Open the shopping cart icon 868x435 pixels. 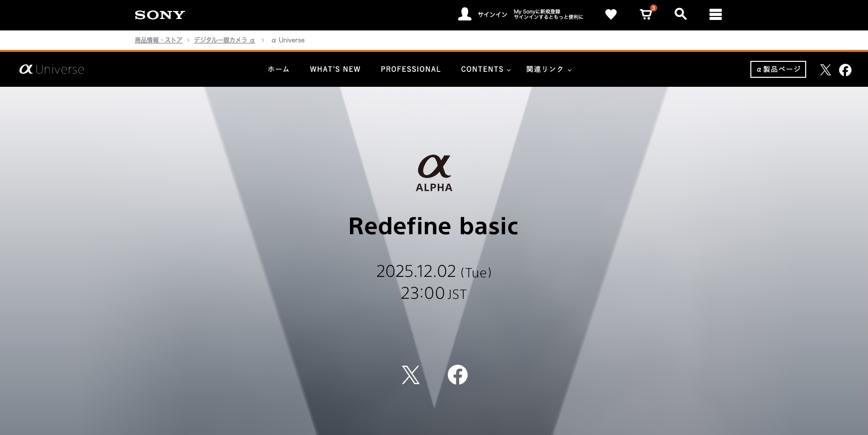coord(646,14)
